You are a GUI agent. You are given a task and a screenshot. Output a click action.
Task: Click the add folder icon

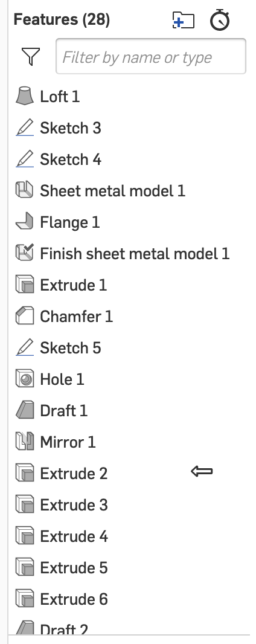pyautogui.click(x=183, y=20)
